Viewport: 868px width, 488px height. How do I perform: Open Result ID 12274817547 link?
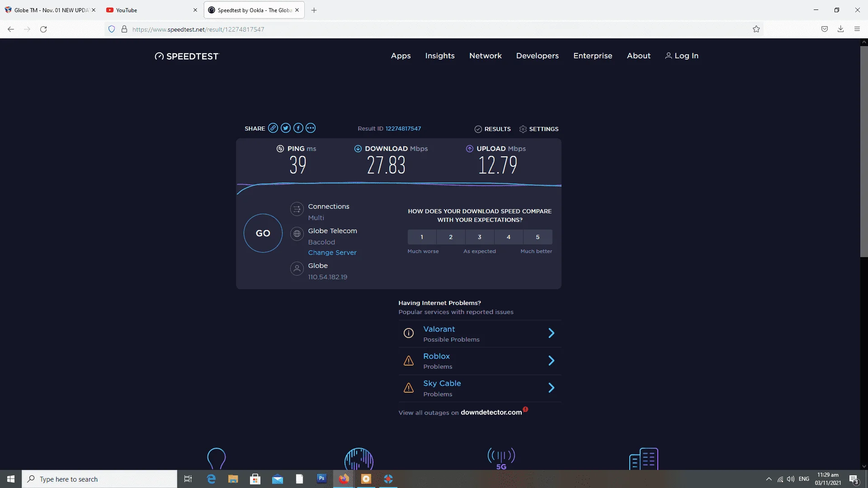pyautogui.click(x=403, y=129)
